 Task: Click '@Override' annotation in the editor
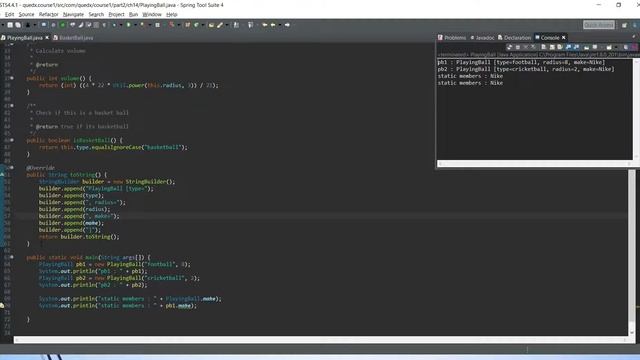40,168
